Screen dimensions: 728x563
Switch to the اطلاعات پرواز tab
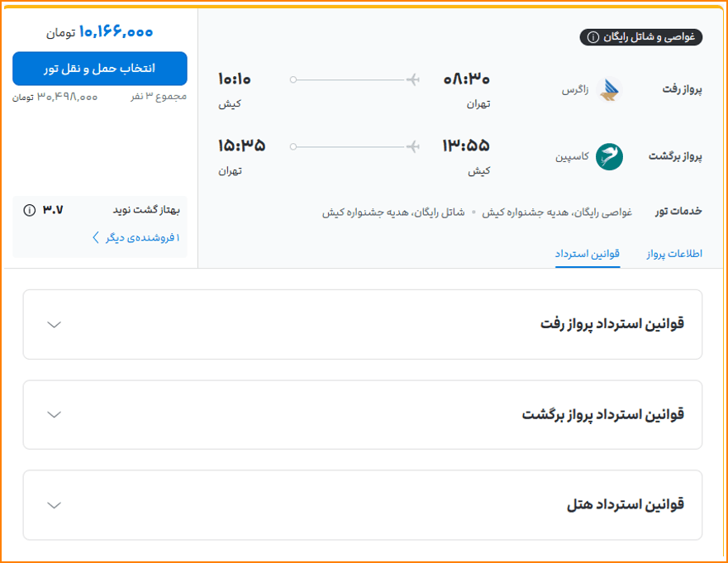point(673,254)
